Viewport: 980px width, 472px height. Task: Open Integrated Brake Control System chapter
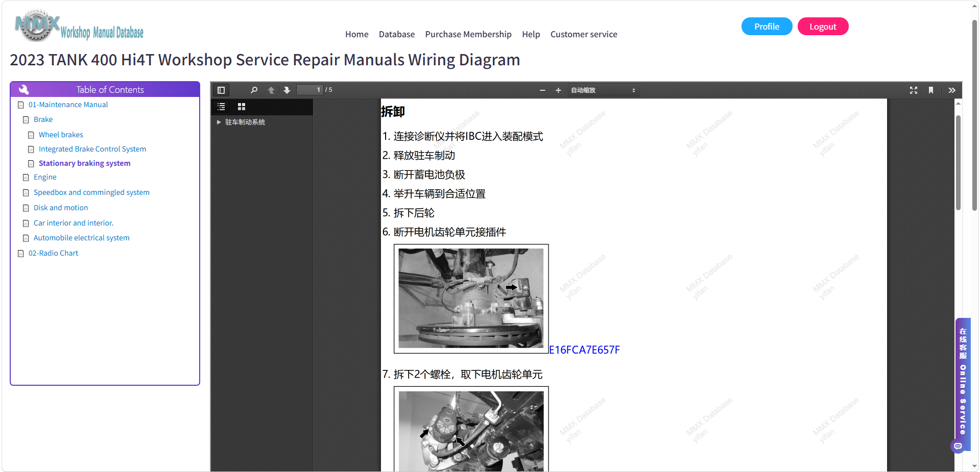pyautogui.click(x=92, y=149)
